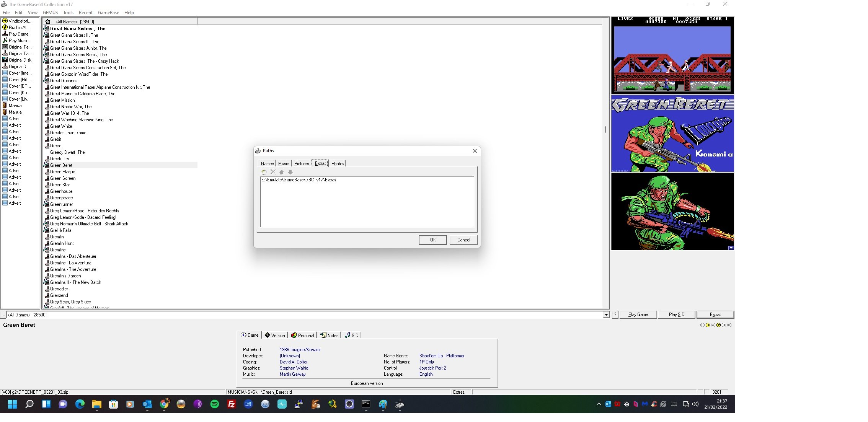Click the Rush'n Attack icon in extras sidebar
The height and width of the screenshot is (422, 868).
coord(5,27)
